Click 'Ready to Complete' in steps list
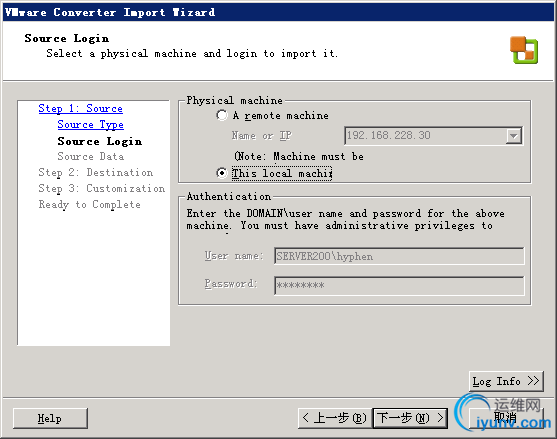 point(90,205)
